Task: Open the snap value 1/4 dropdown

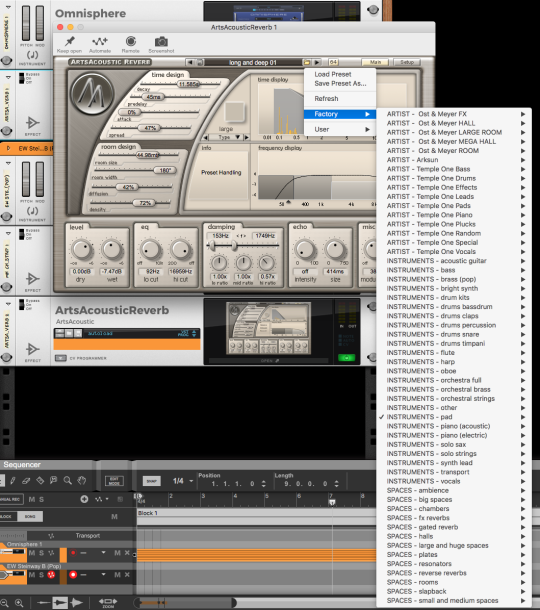Action: 183,481
